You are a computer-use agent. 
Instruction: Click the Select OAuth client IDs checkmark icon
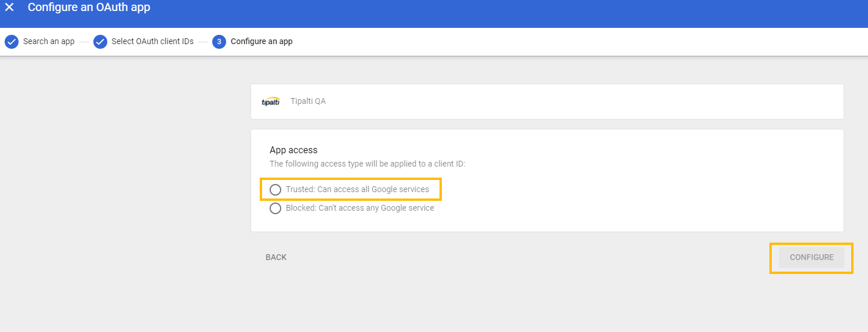tap(100, 42)
